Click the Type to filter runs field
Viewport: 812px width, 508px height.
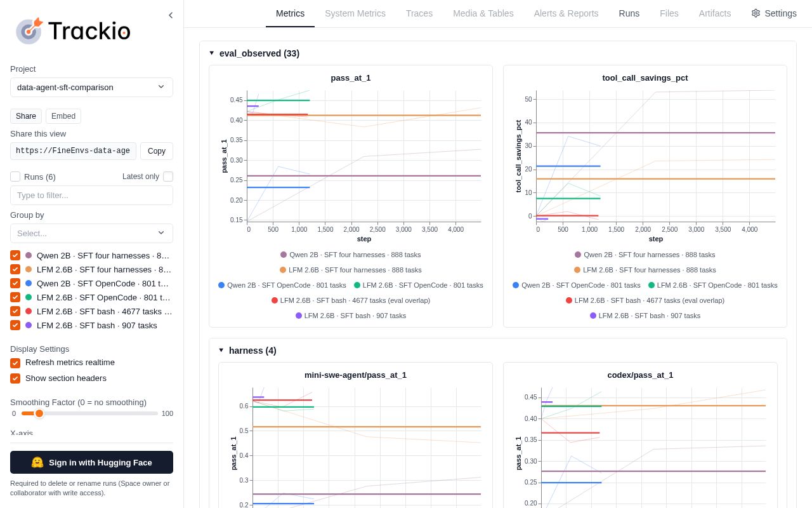click(91, 196)
